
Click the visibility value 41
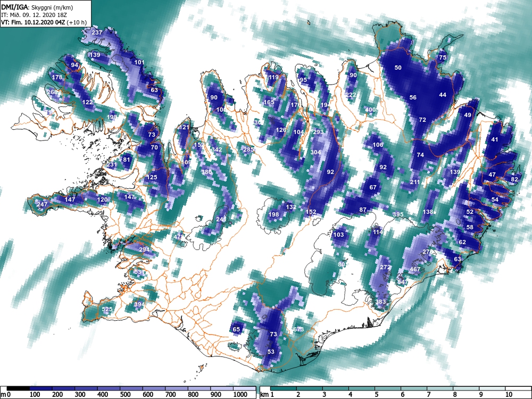(495, 139)
